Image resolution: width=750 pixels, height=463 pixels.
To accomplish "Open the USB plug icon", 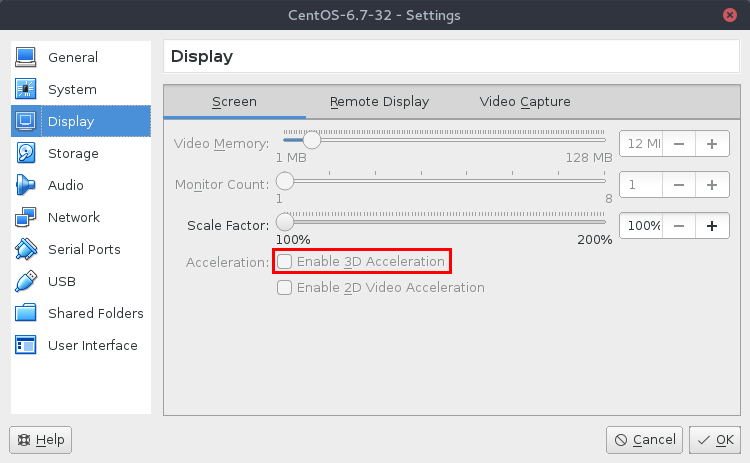I will click(x=25, y=281).
